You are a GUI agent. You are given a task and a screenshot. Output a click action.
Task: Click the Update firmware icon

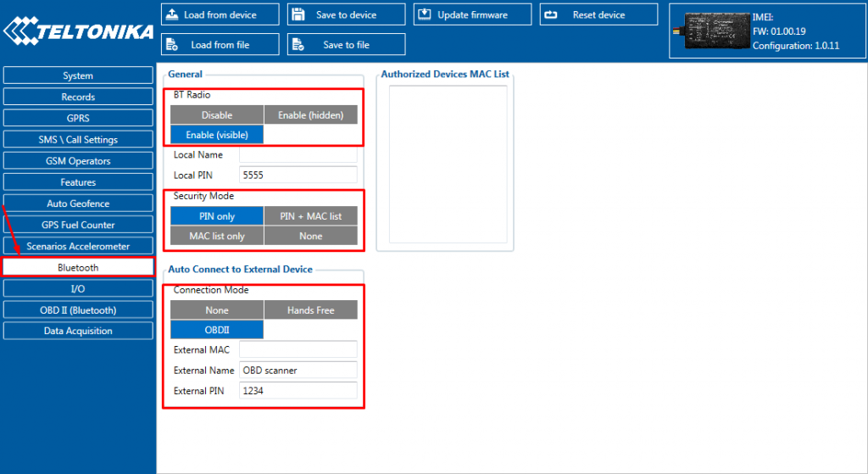pos(424,14)
